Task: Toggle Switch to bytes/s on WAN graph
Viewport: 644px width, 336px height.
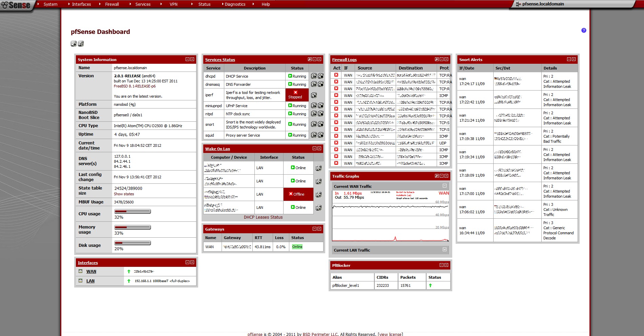Action: (x=405, y=192)
